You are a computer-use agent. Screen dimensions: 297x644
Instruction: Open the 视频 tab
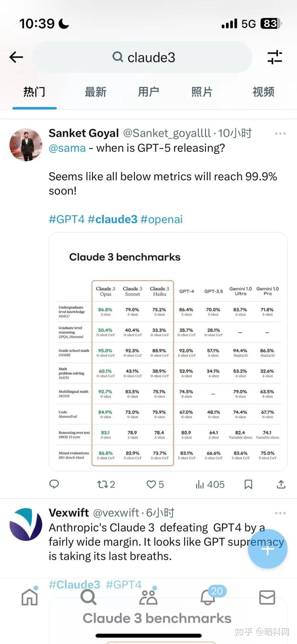(263, 92)
